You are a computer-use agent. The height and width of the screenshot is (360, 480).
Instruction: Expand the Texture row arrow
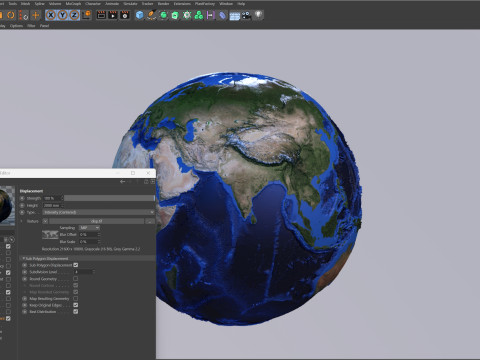point(22,221)
